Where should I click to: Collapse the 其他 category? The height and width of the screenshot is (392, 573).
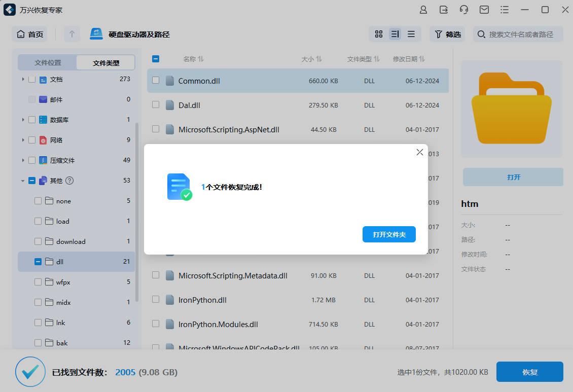click(x=22, y=181)
